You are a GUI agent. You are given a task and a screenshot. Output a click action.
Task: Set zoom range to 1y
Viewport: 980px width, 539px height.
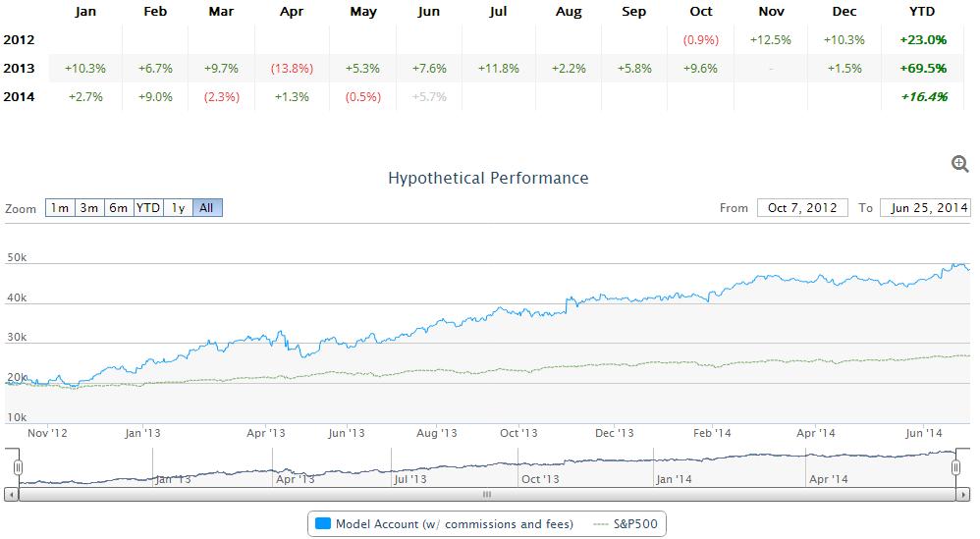178,208
